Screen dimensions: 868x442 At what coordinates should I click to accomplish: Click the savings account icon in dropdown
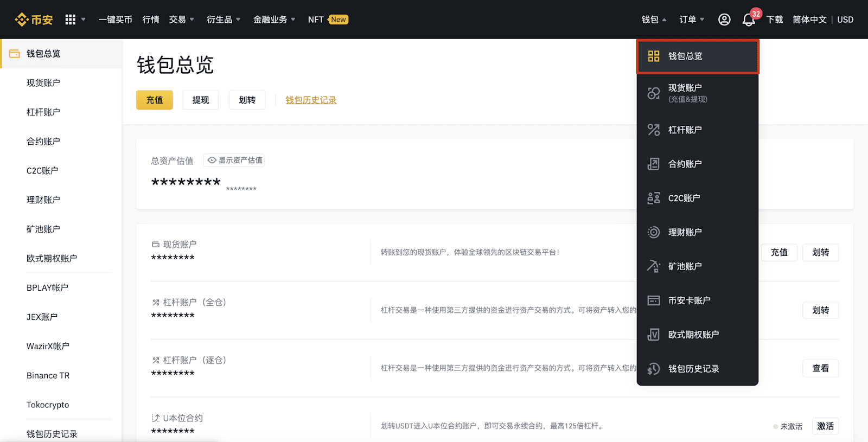click(654, 232)
